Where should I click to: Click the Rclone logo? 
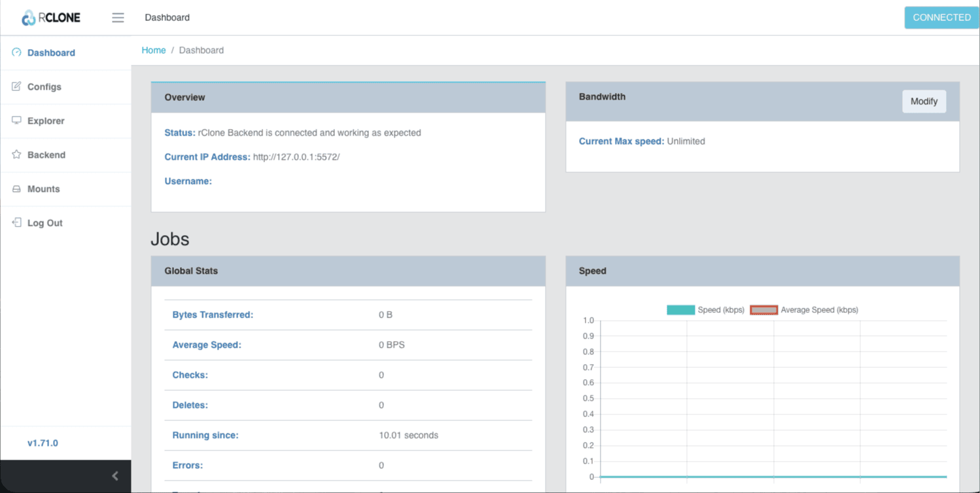[51, 18]
